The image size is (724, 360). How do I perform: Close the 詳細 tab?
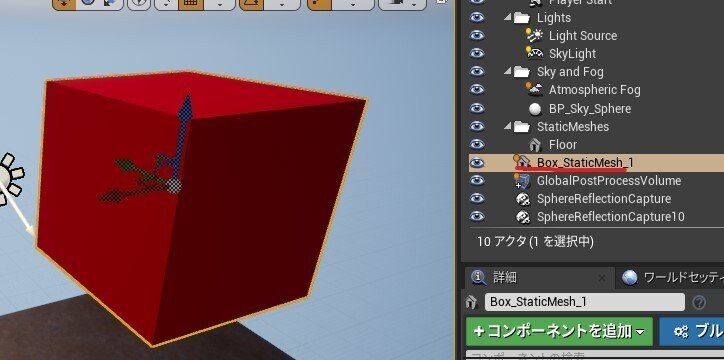point(602,278)
